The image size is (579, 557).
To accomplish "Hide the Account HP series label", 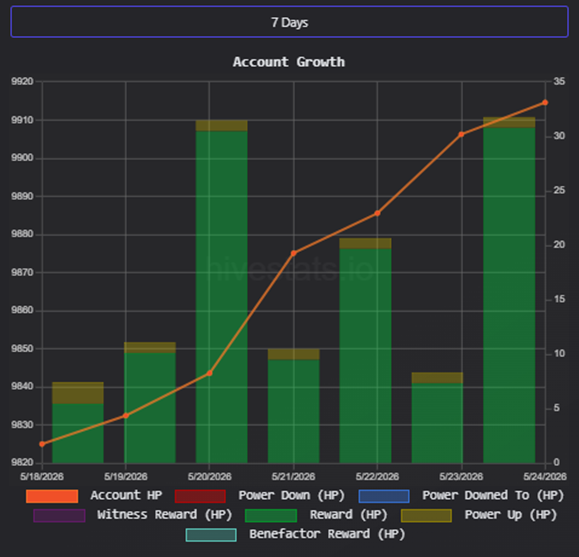I will point(126,495).
